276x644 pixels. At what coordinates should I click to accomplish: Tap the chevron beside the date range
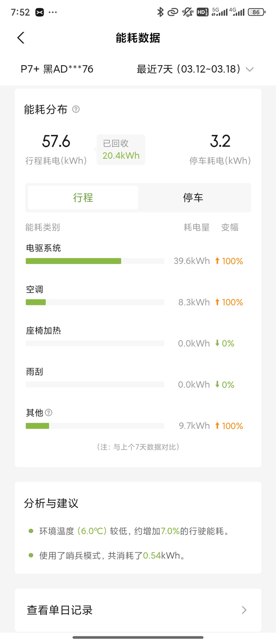(249, 69)
